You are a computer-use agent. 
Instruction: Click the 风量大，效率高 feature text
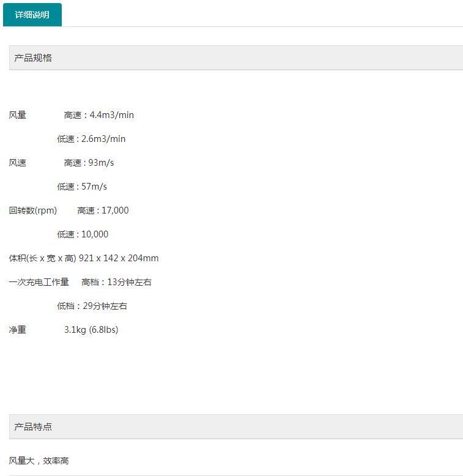pos(39,461)
